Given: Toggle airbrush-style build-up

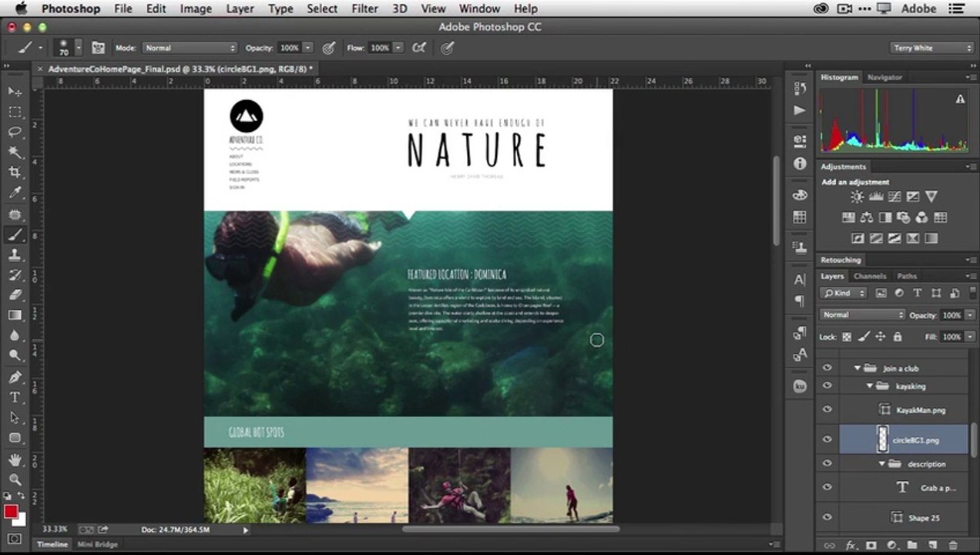Looking at the screenshot, I should (x=419, y=48).
